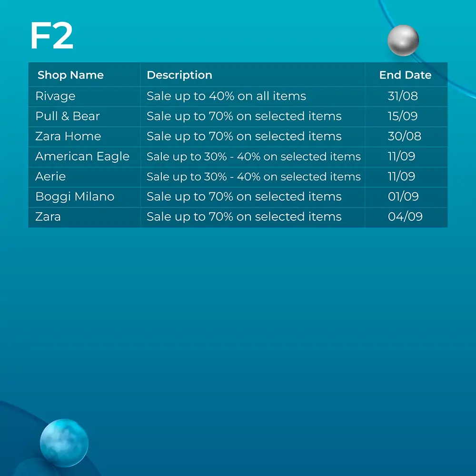Image resolution: width=476 pixels, height=476 pixels.
Task: Select the Description column header
Action: pos(179,75)
